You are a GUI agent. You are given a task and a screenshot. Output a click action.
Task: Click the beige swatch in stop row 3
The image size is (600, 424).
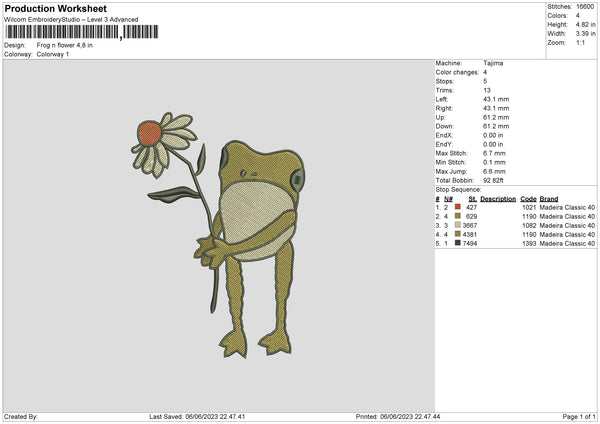click(457, 225)
